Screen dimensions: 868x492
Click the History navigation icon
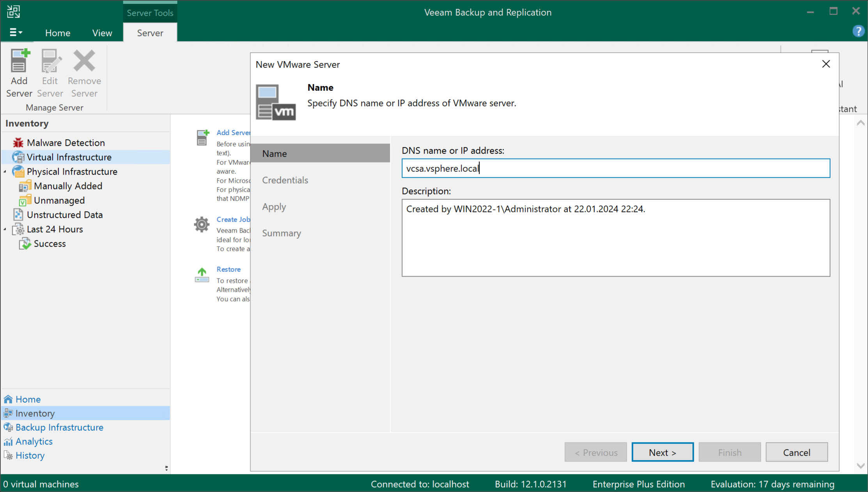pos(8,455)
